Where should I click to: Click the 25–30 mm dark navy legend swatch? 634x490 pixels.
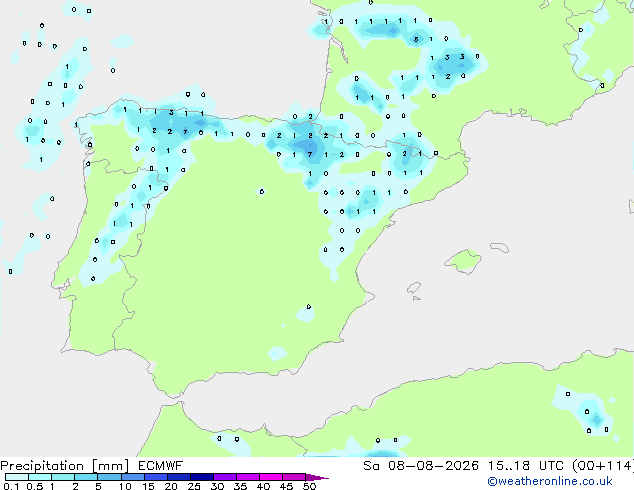pos(201,477)
